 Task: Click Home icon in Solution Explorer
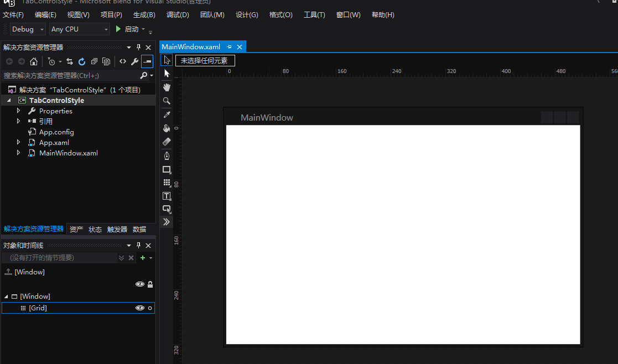pos(34,61)
